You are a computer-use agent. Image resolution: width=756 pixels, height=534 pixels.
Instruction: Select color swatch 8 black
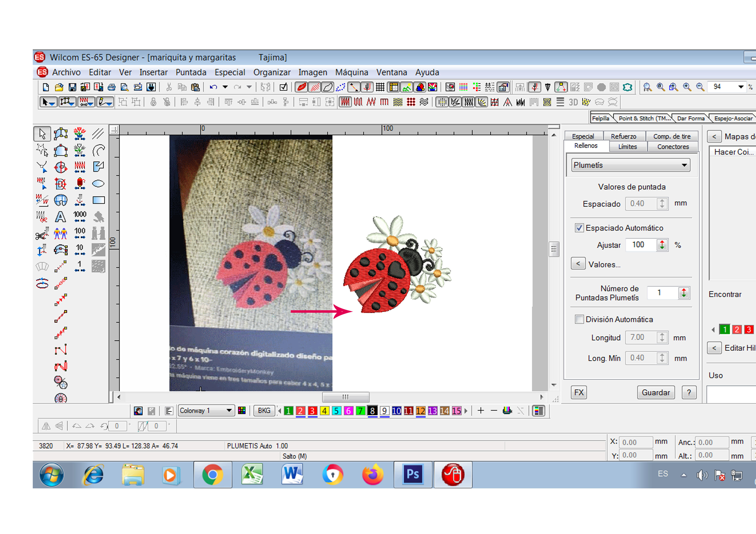tap(372, 411)
